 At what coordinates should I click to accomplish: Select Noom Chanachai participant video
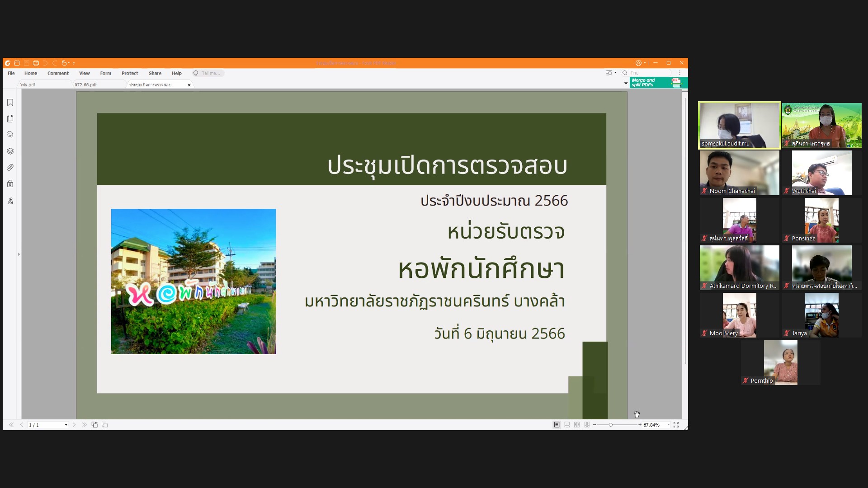tap(740, 173)
